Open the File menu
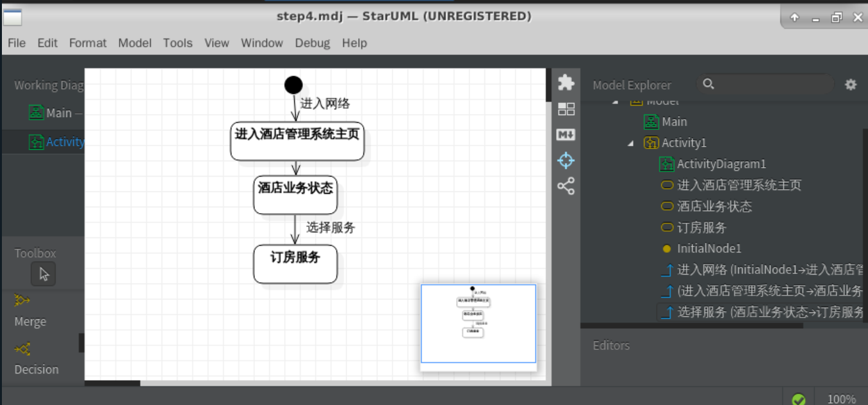Screen dimensions: 868x405 tap(17, 43)
